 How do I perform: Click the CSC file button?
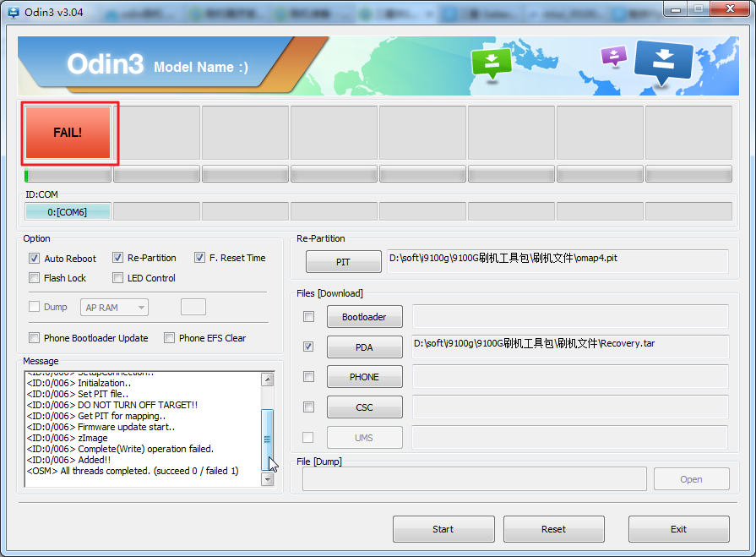pyautogui.click(x=365, y=407)
